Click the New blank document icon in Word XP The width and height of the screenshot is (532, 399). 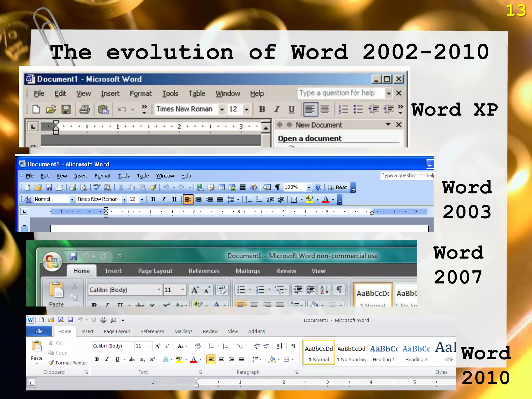coord(36,109)
